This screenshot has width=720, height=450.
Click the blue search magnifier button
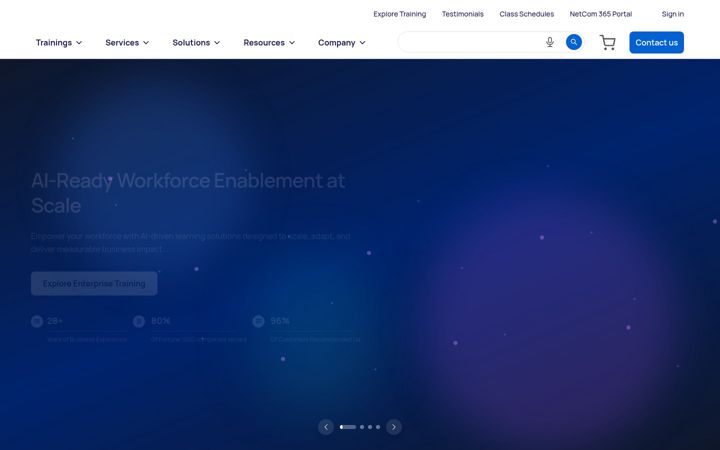pos(574,42)
